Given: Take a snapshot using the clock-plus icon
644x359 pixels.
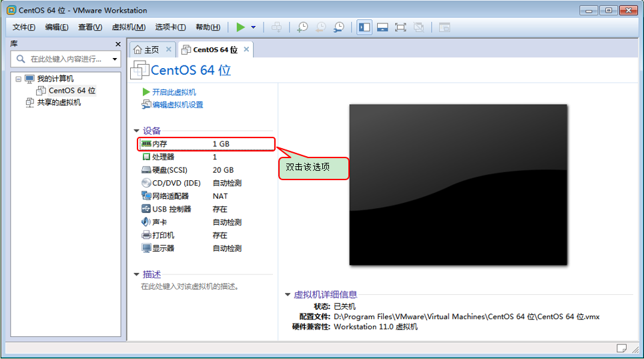Looking at the screenshot, I should click(x=302, y=27).
